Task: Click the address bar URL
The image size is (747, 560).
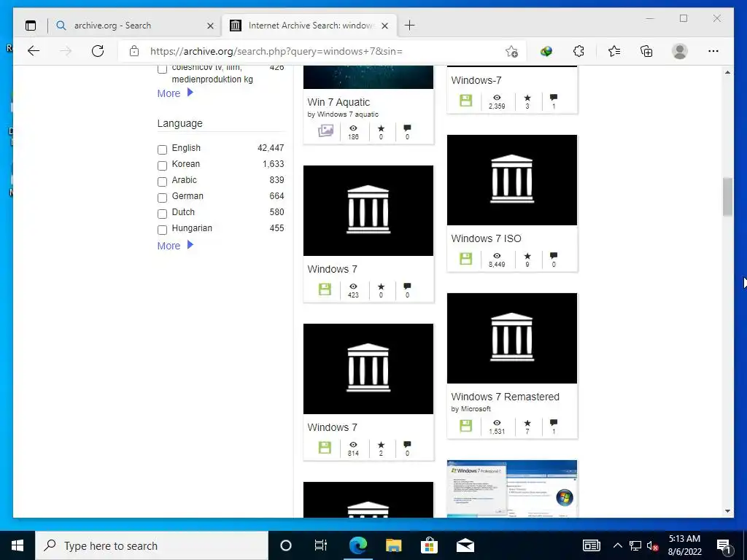Action: [x=276, y=51]
